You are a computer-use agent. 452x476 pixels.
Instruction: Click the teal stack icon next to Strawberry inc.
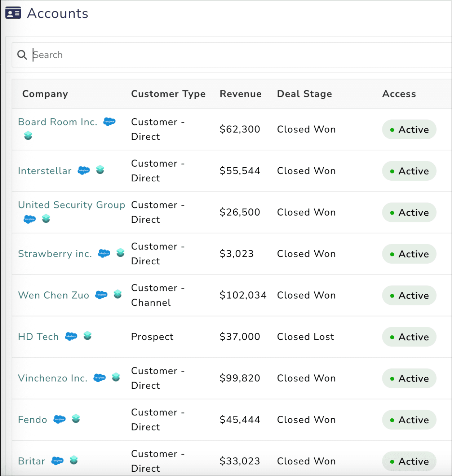pyautogui.click(x=120, y=253)
